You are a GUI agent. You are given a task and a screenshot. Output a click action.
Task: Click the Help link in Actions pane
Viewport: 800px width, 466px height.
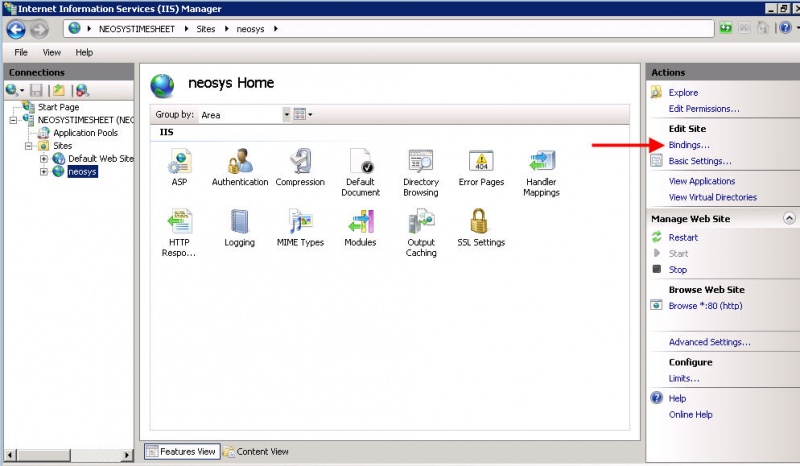point(677,398)
